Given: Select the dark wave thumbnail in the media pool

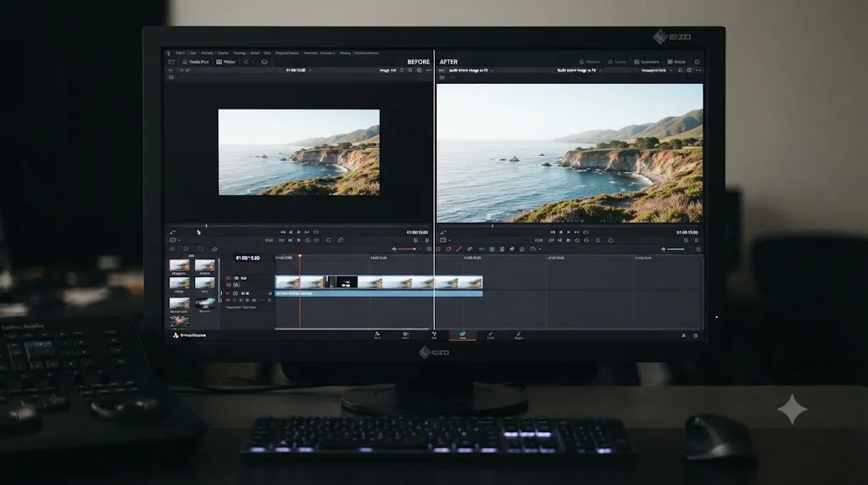Looking at the screenshot, I should pos(205,303).
